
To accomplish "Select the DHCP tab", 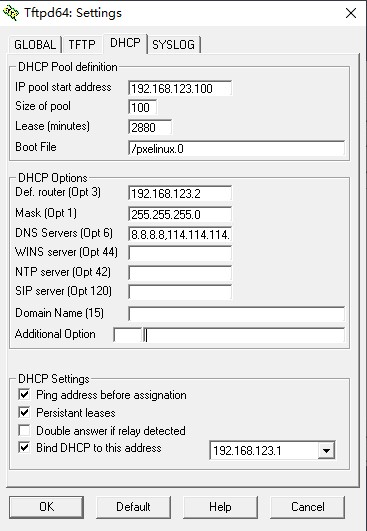I will (x=125, y=43).
